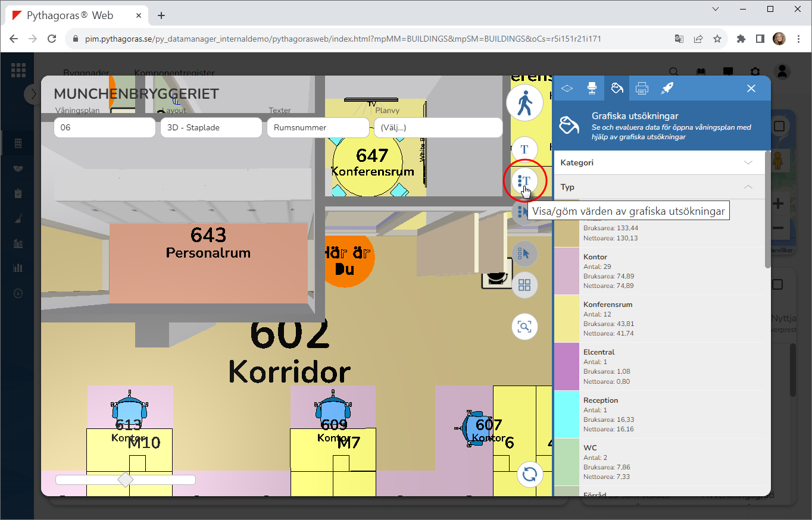Open the Texter dropdown showing Rumsnummer
This screenshot has width=812, height=520.
(318, 127)
